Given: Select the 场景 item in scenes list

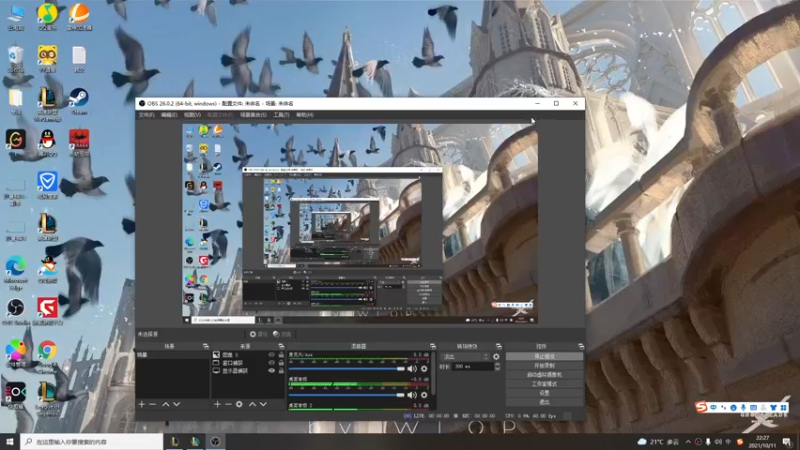Looking at the screenshot, I should click(x=172, y=355).
